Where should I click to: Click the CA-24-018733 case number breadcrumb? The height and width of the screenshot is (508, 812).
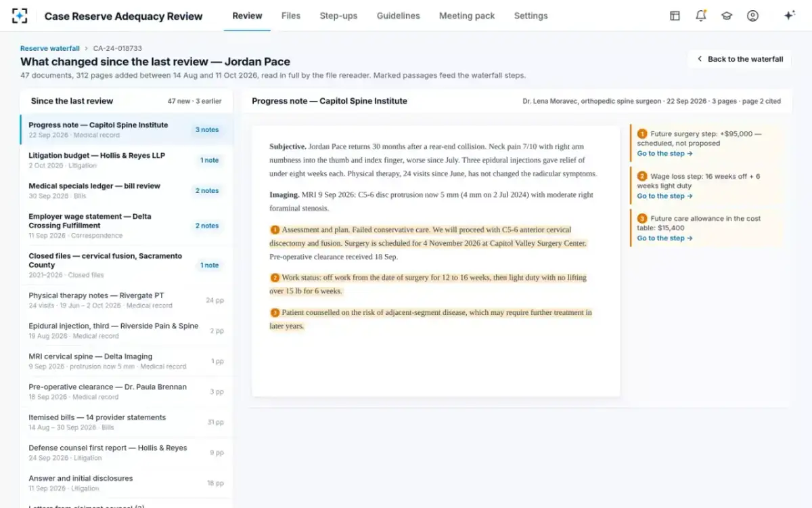(118, 49)
